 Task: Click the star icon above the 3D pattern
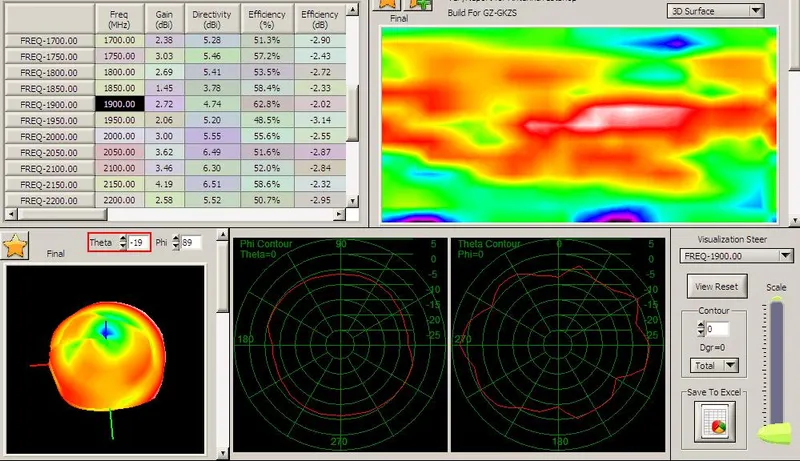[16, 246]
